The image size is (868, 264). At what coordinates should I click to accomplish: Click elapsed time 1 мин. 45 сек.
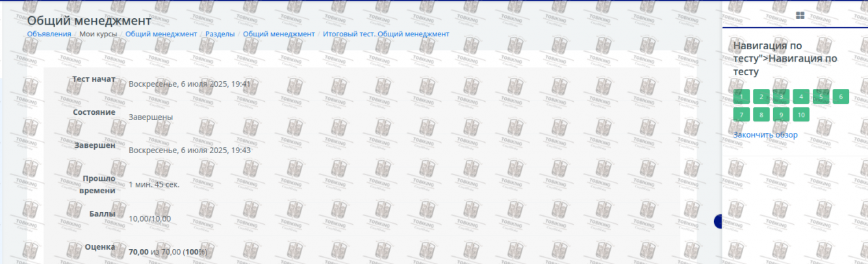154,184
